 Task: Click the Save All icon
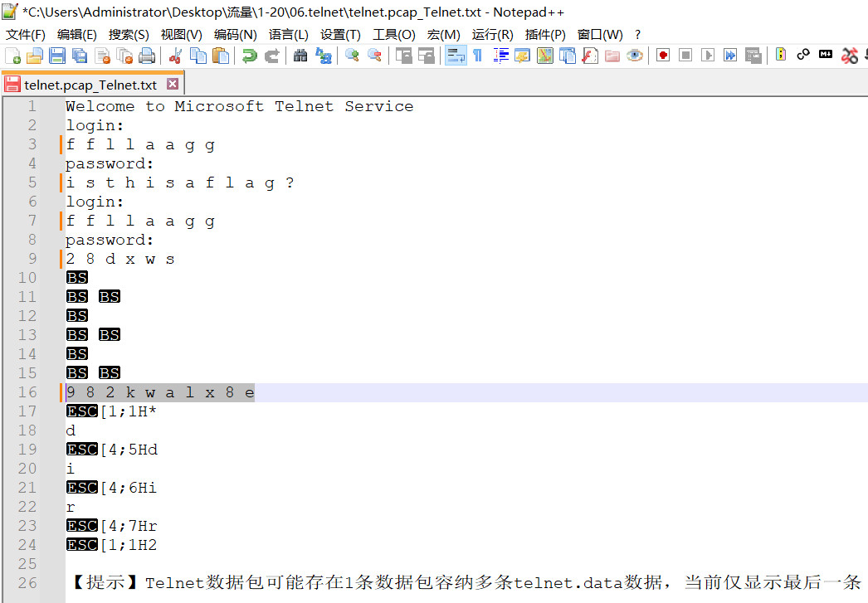coord(80,56)
